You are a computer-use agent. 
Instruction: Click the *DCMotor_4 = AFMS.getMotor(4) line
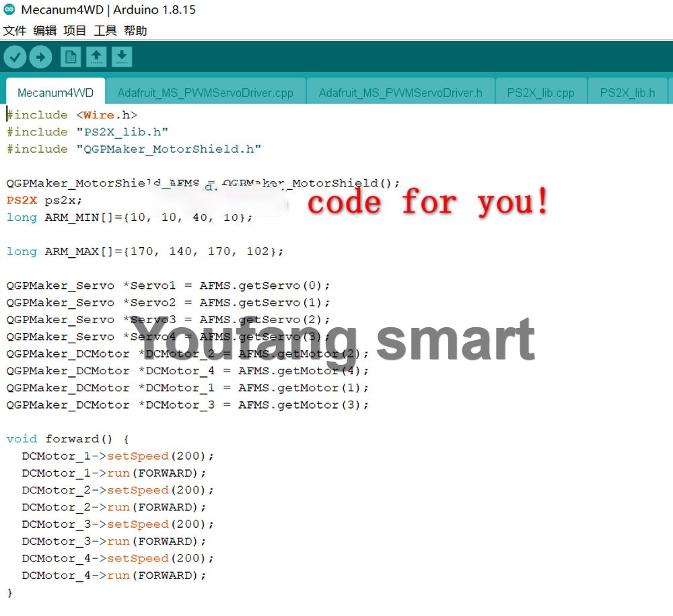188,370
